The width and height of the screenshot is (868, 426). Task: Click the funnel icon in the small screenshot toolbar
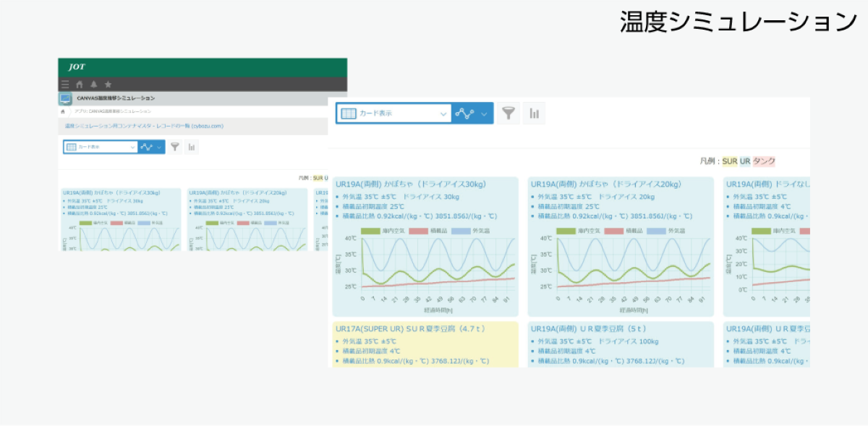[x=174, y=147]
